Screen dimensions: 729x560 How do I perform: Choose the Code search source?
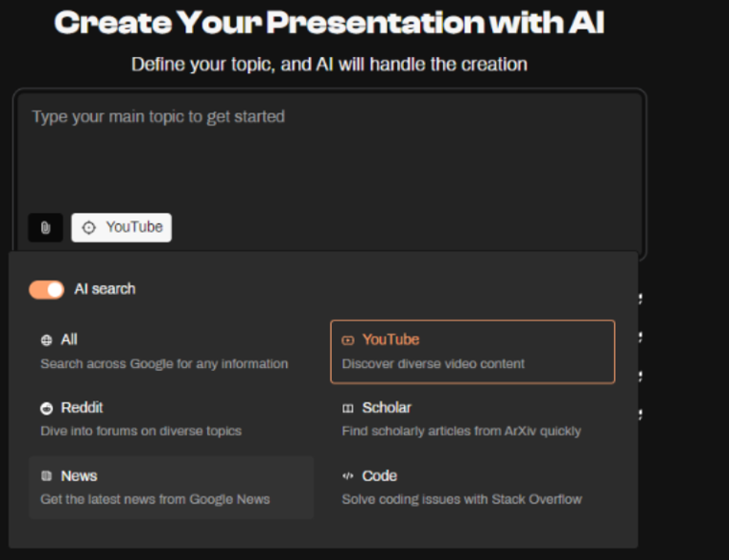[x=472, y=488]
